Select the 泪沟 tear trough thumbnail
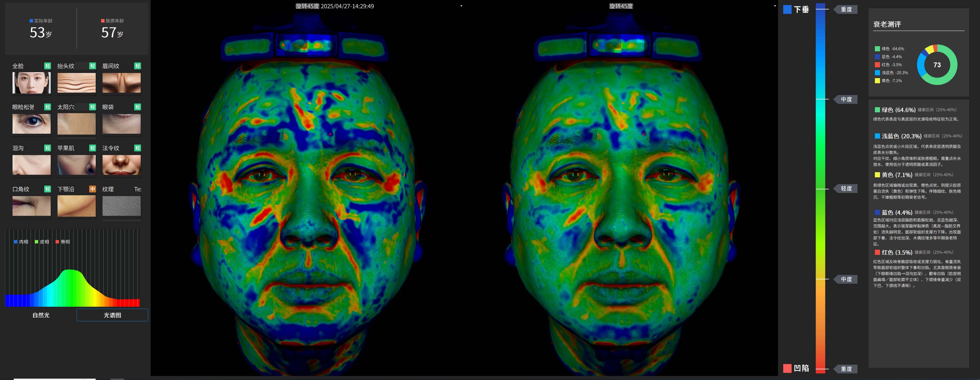The height and width of the screenshot is (380, 980). tap(32, 165)
